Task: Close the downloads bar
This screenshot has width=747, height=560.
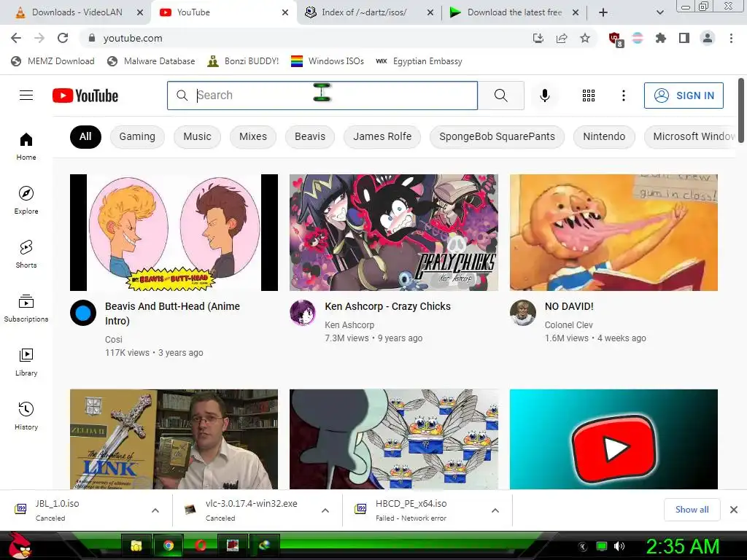Action: pyautogui.click(x=734, y=510)
